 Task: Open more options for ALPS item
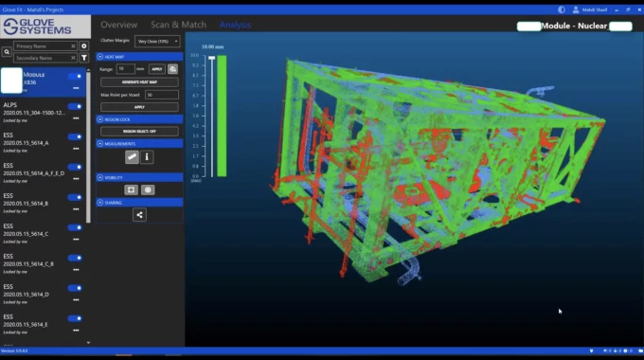(x=76, y=118)
